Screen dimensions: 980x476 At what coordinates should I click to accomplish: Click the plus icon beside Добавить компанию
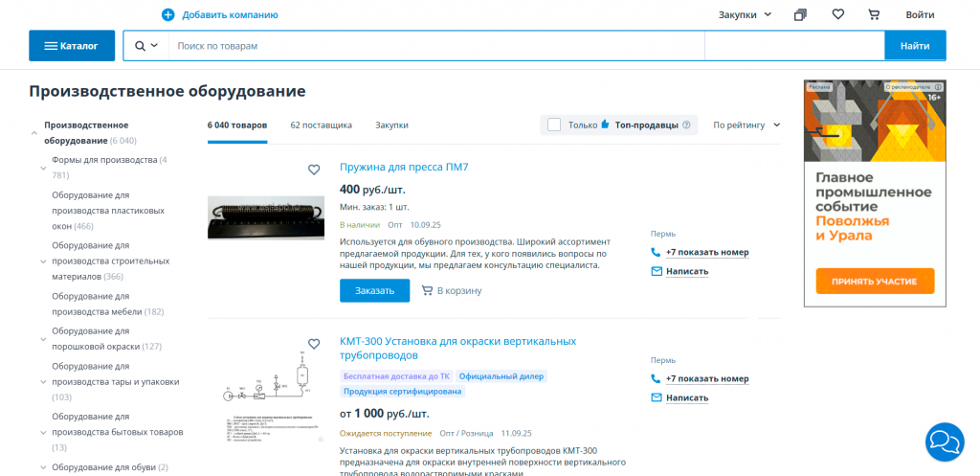pyautogui.click(x=168, y=14)
